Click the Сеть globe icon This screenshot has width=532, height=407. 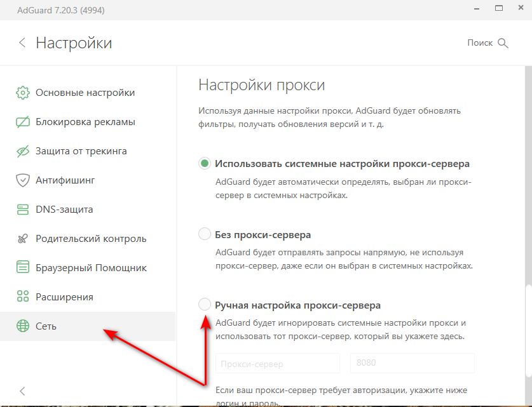(x=23, y=326)
